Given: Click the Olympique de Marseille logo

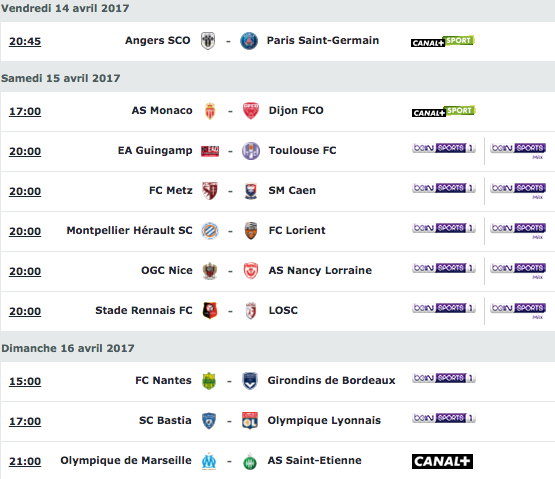Looking at the screenshot, I should click(209, 461).
